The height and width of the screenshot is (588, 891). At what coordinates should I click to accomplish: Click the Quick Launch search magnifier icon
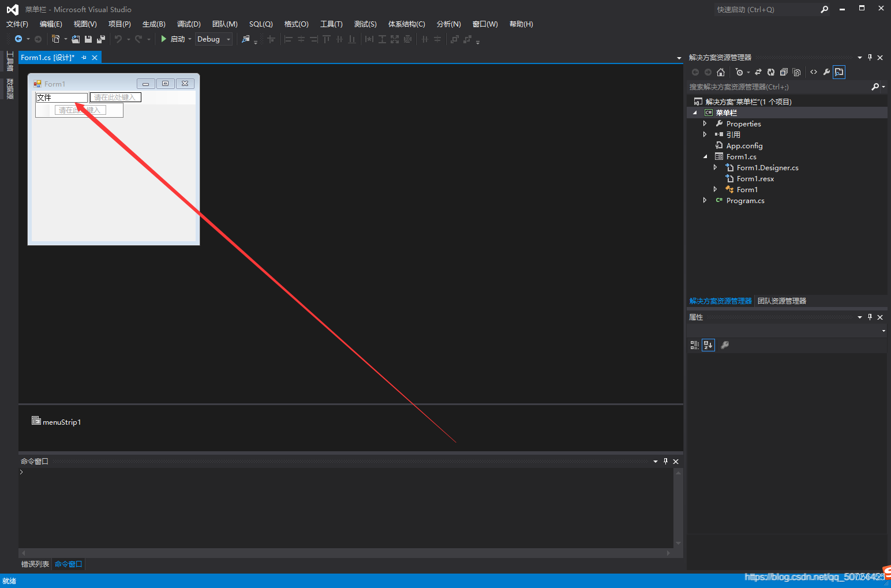[825, 9]
